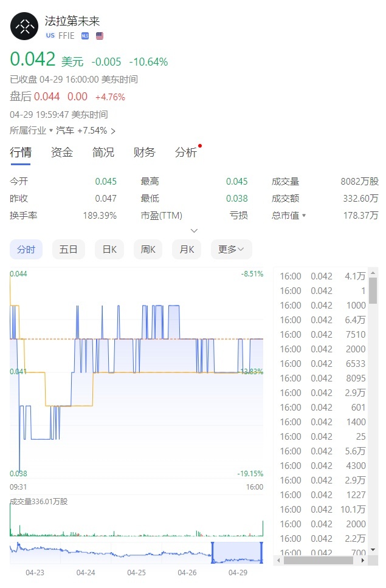Viewport: 386px width, 588px height.
Task: Click left handle of date range slider
Action: (x=213, y=552)
